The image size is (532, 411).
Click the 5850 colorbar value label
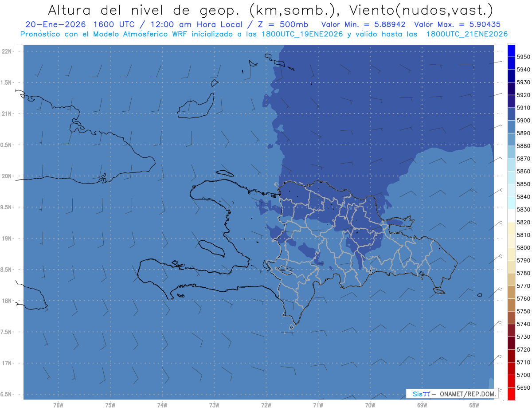coord(523,184)
